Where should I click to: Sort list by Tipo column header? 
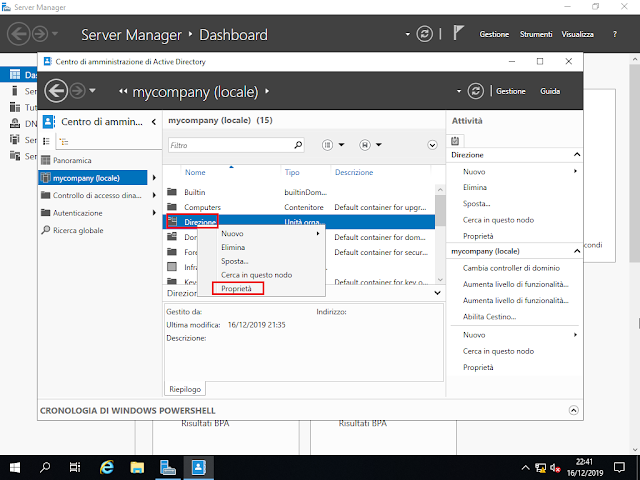pyautogui.click(x=292, y=172)
